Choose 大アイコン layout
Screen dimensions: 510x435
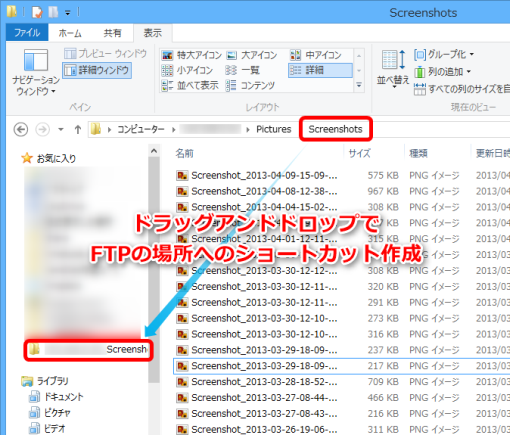[252, 55]
